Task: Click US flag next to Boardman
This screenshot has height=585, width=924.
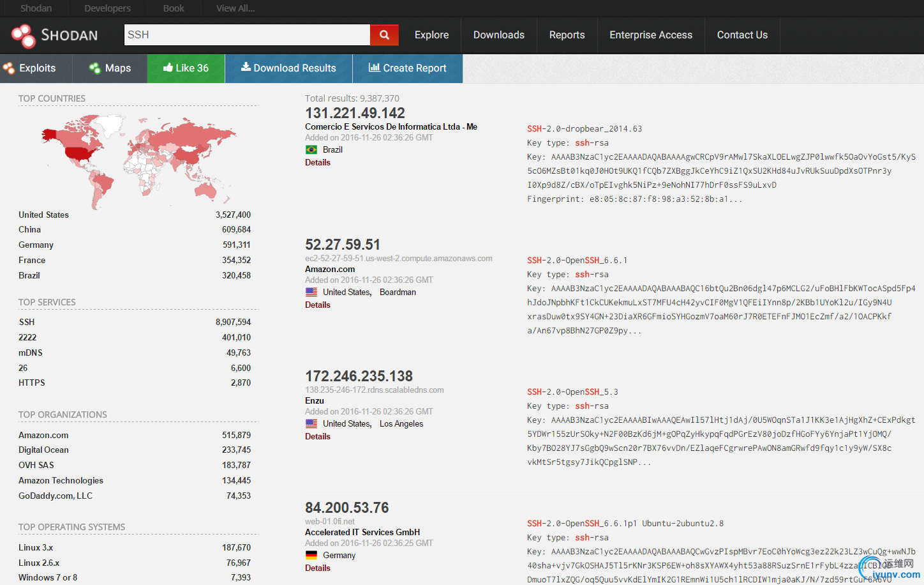Action: tap(311, 292)
